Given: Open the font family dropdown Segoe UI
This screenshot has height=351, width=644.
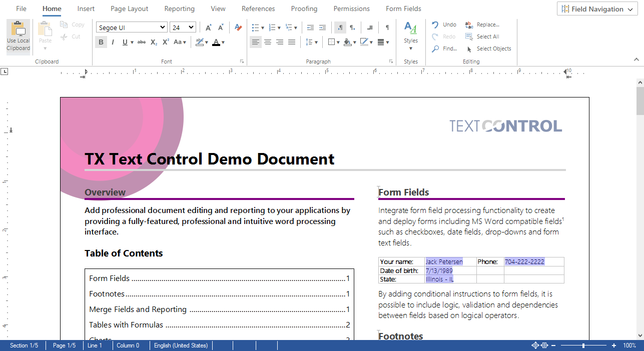Looking at the screenshot, I should (132, 27).
